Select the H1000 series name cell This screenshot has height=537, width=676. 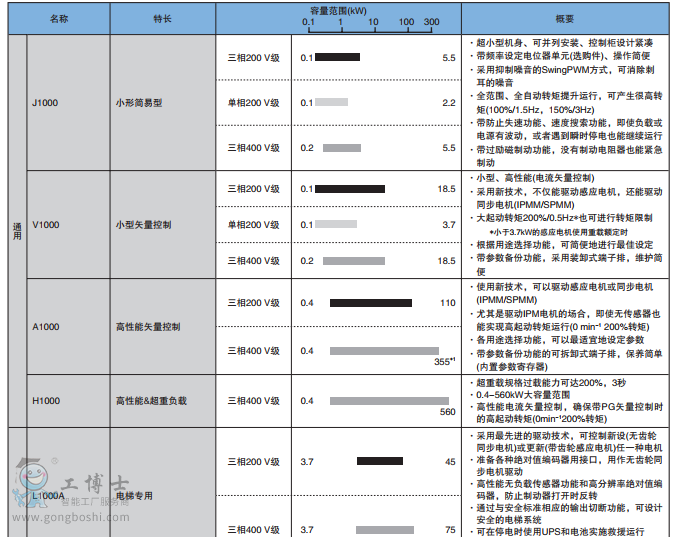click(46, 401)
